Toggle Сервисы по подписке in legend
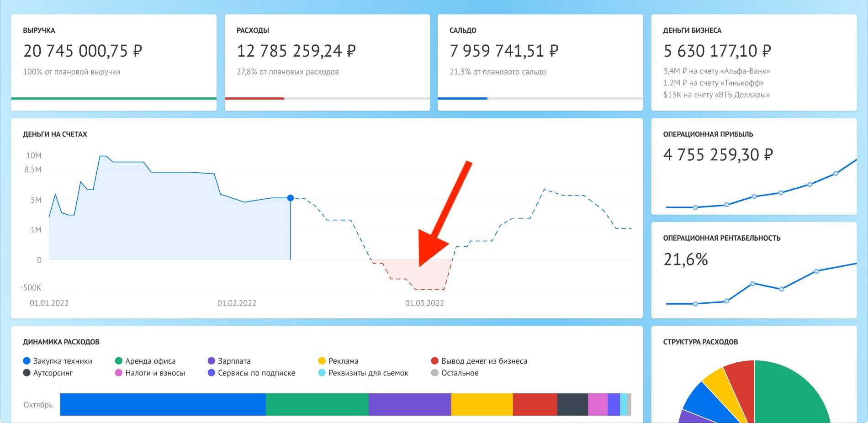The height and width of the screenshot is (423, 868). 251,373
